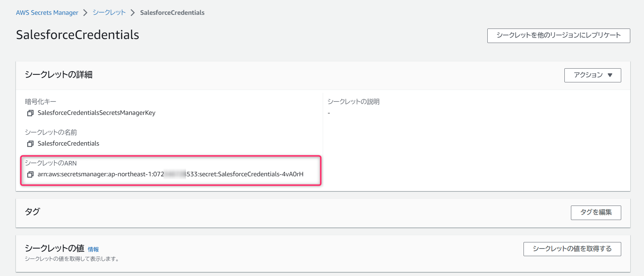Click the arn:aws:secretsmanager ARN text
This screenshot has width=644, height=276.
tap(170, 174)
